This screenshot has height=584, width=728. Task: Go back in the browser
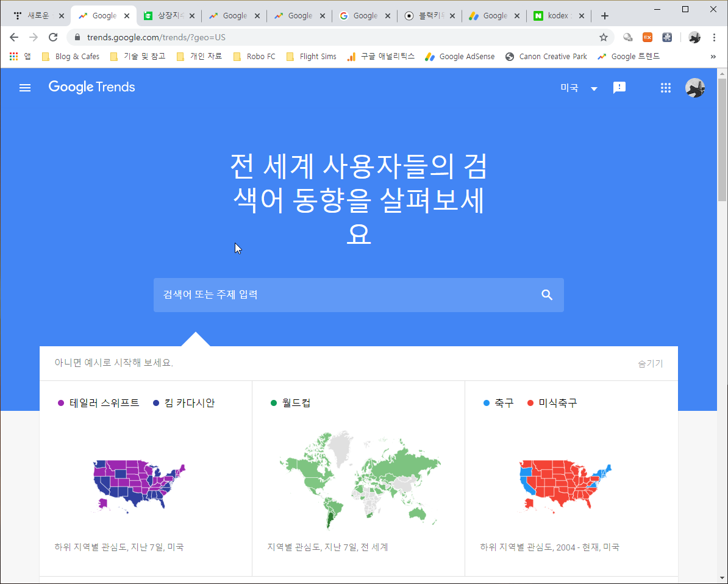coord(14,37)
